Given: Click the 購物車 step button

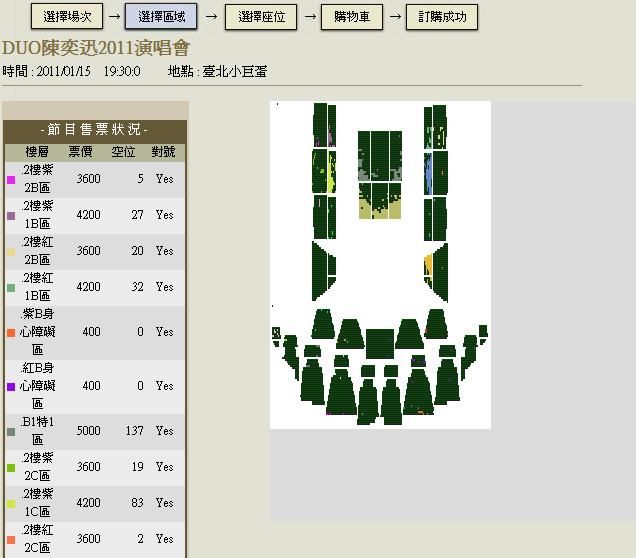Looking at the screenshot, I should coord(352,17).
